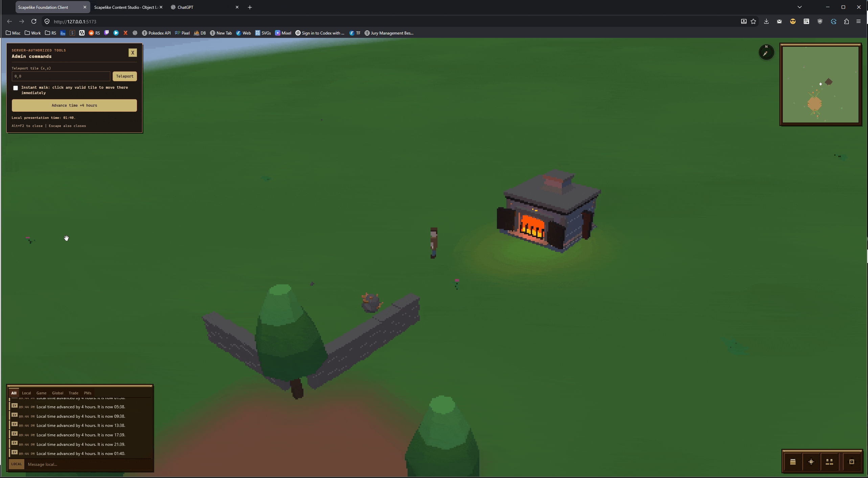Image resolution: width=868 pixels, height=478 pixels.
Task: Close the Scapelike Foundation Client tab
Action: pos(85,7)
